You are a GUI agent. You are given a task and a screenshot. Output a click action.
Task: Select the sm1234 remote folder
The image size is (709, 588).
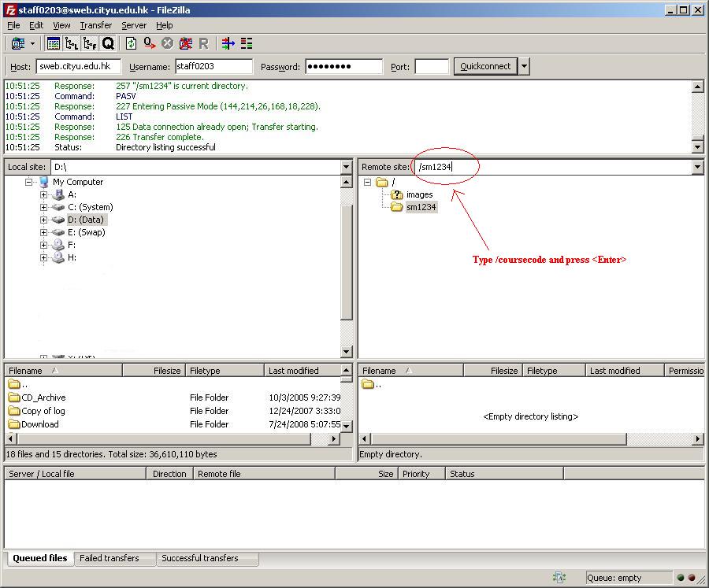(421, 207)
